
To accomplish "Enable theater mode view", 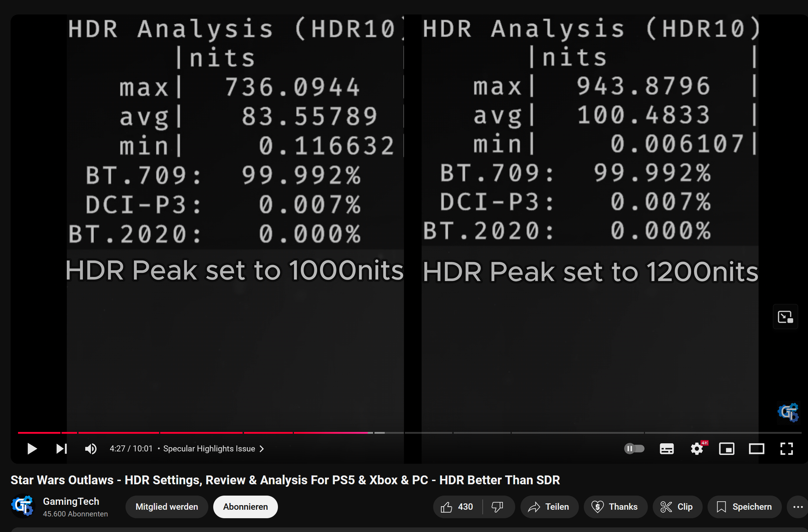I will click(756, 449).
